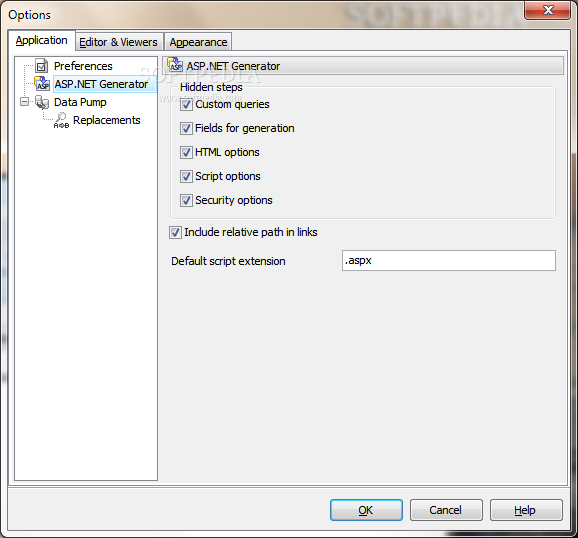Toggle the HTML options checkbox

[186, 152]
